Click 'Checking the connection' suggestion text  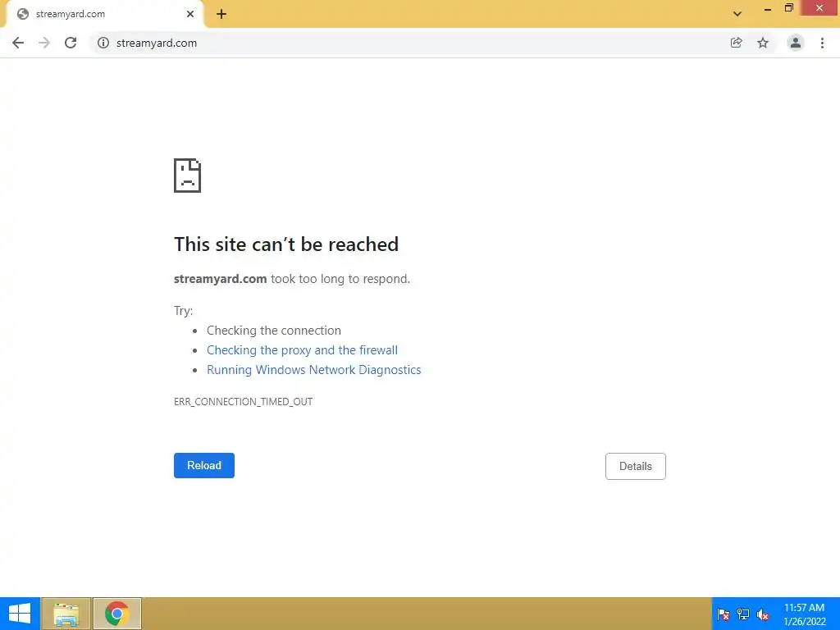click(x=274, y=331)
